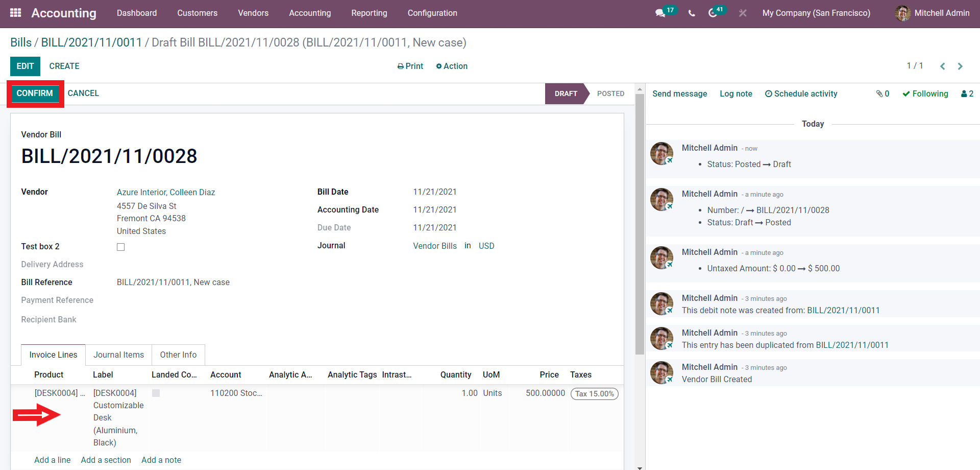The height and width of the screenshot is (470, 980).
Task: Open the apps grid menu icon
Action: click(16, 13)
